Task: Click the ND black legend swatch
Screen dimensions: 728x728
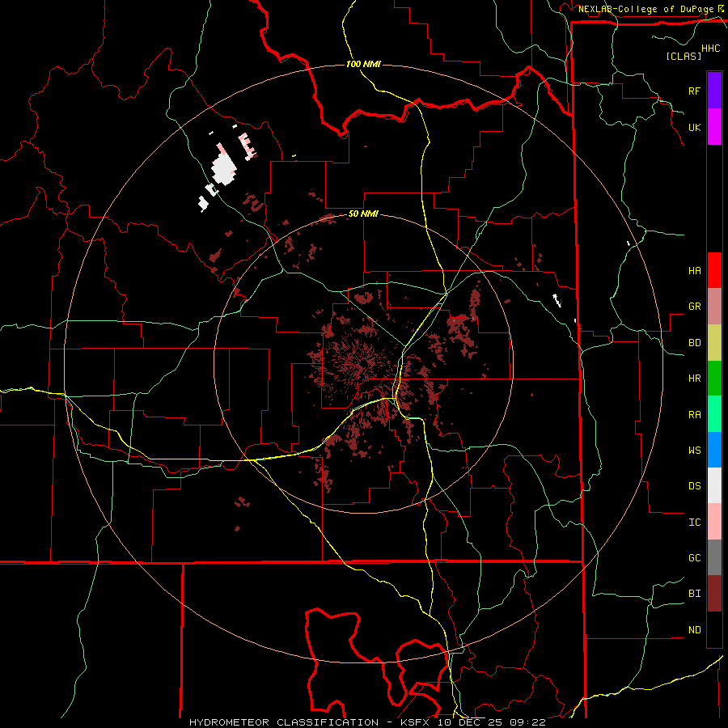Action: click(714, 629)
